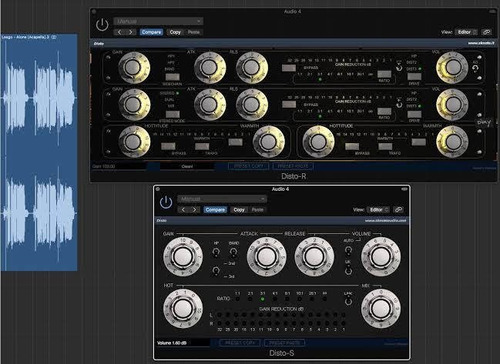Open the View Editor dropdown in Disto-R
Image resolution: width=500 pixels, height=364 pixels.
coord(466,32)
